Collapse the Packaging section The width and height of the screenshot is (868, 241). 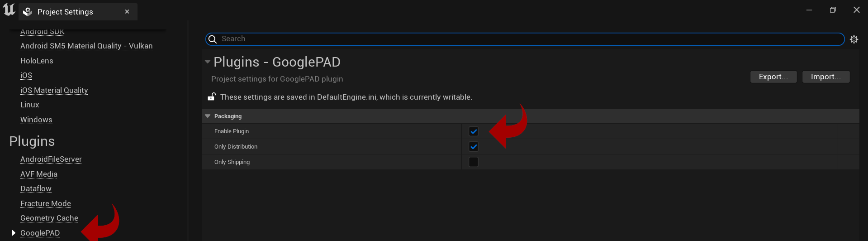point(208,116)
